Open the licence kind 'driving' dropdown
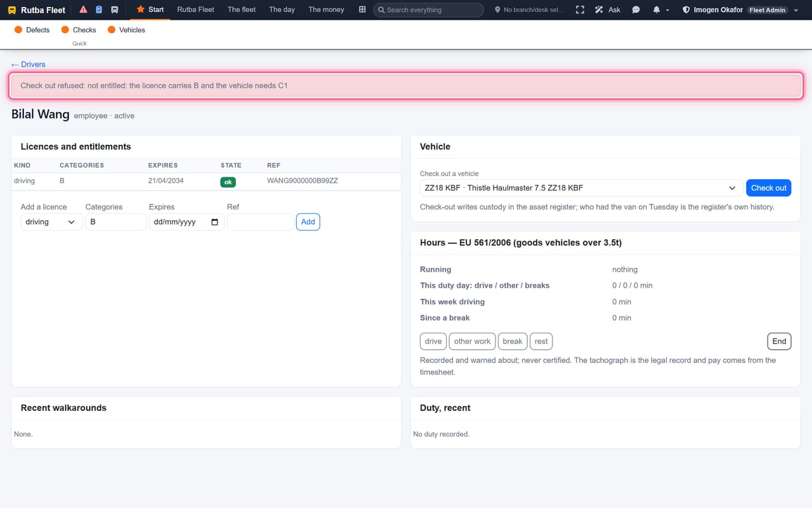The width and height of the screenshot is (812, 508). point(51,222)
